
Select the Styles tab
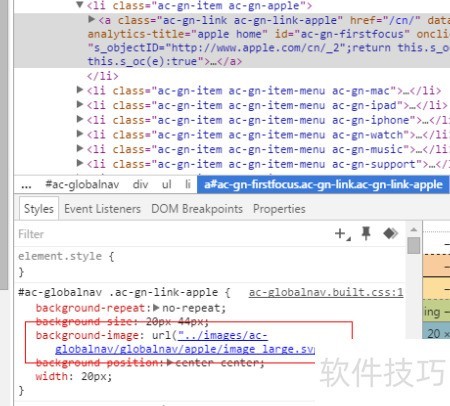tap(39, 209)
